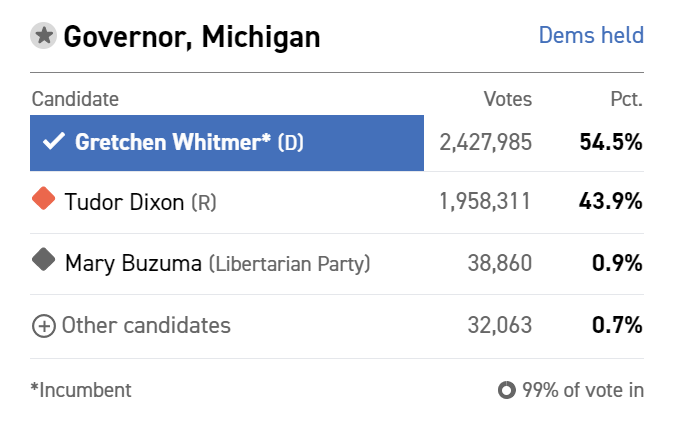690x440 pixels.
Task: Click the Pct. column header
Action: (627, 99)
